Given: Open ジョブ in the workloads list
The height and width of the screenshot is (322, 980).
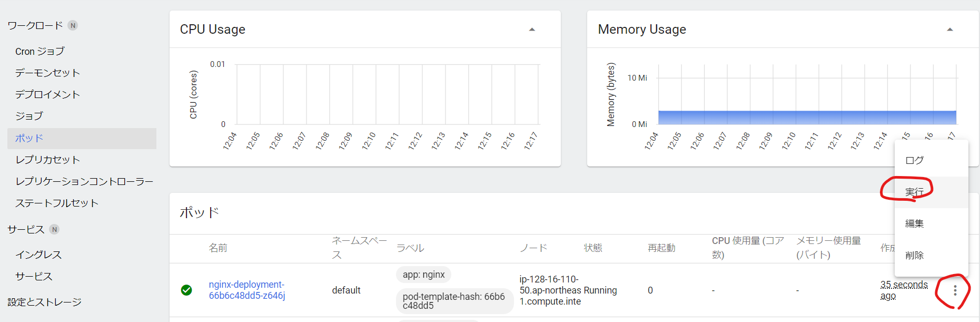Looking at the screenshot, I should 29,116.
